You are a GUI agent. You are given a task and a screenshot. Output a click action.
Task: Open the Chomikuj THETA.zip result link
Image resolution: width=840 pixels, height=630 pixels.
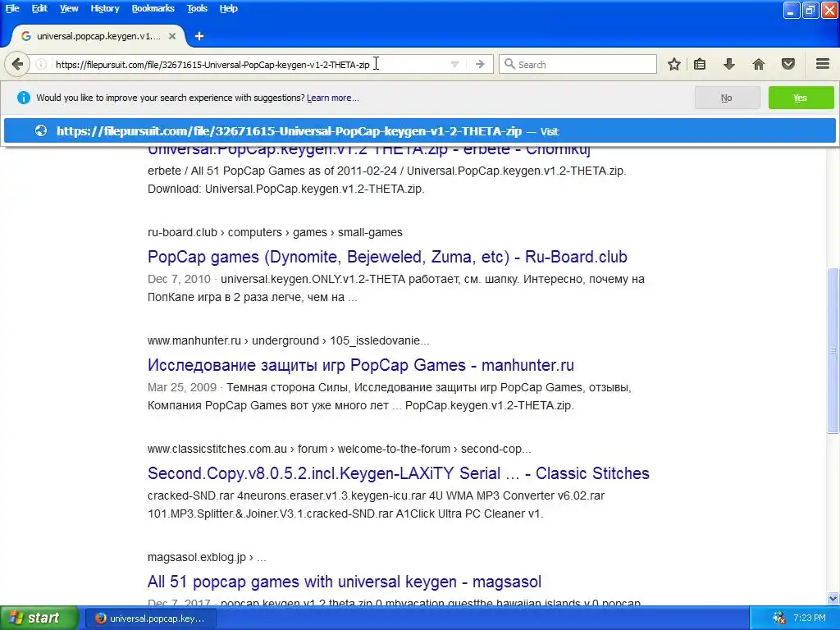(x=368, y=149)
